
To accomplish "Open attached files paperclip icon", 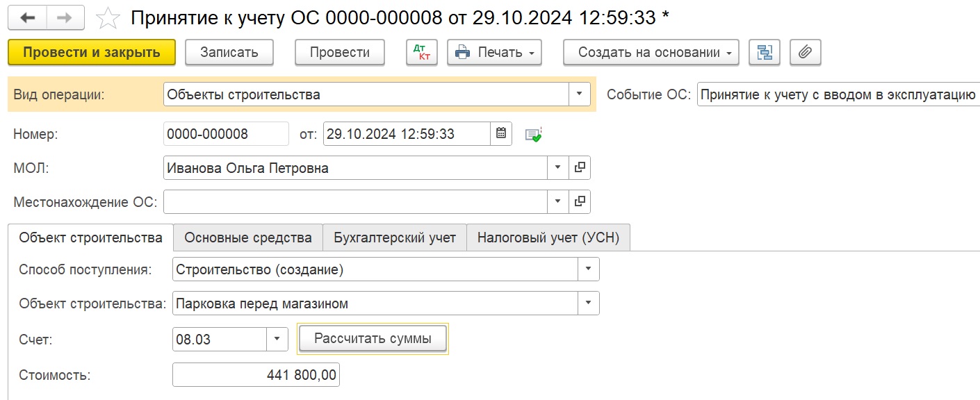I will point(806,52).
